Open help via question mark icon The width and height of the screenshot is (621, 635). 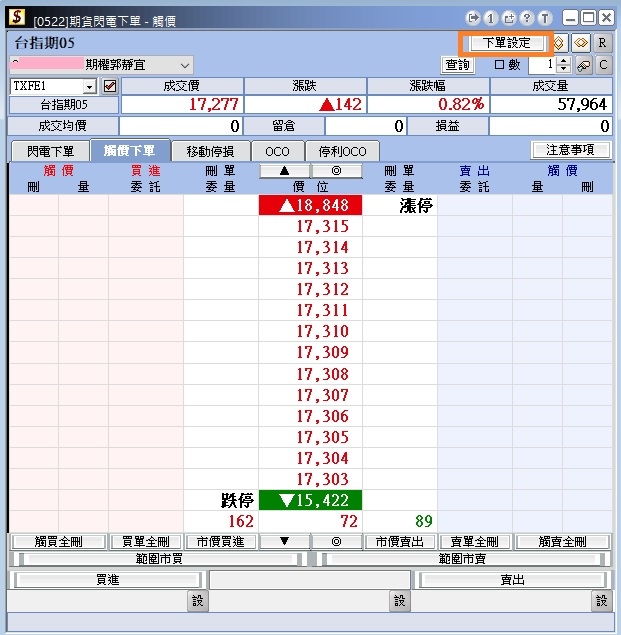[x=527, y=18]
